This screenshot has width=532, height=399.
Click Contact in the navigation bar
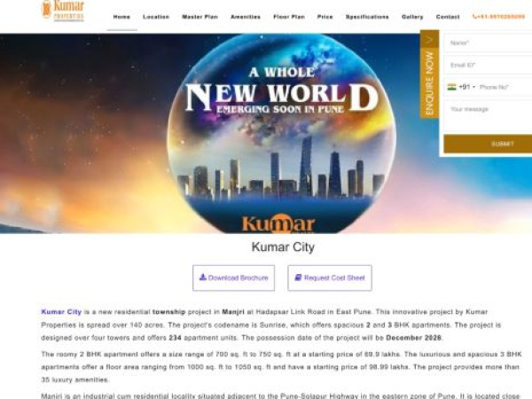(x=448, y=17)
